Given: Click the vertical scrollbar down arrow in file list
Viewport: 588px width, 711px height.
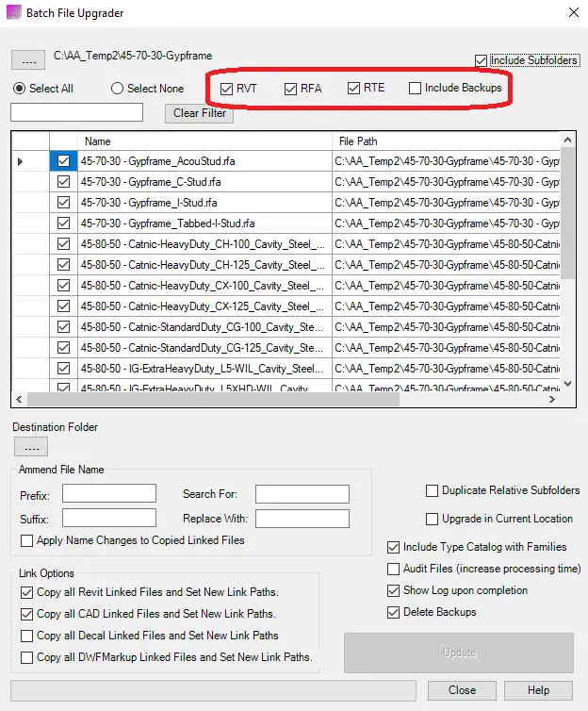Looking at the screenshot, I should [567, 383].
